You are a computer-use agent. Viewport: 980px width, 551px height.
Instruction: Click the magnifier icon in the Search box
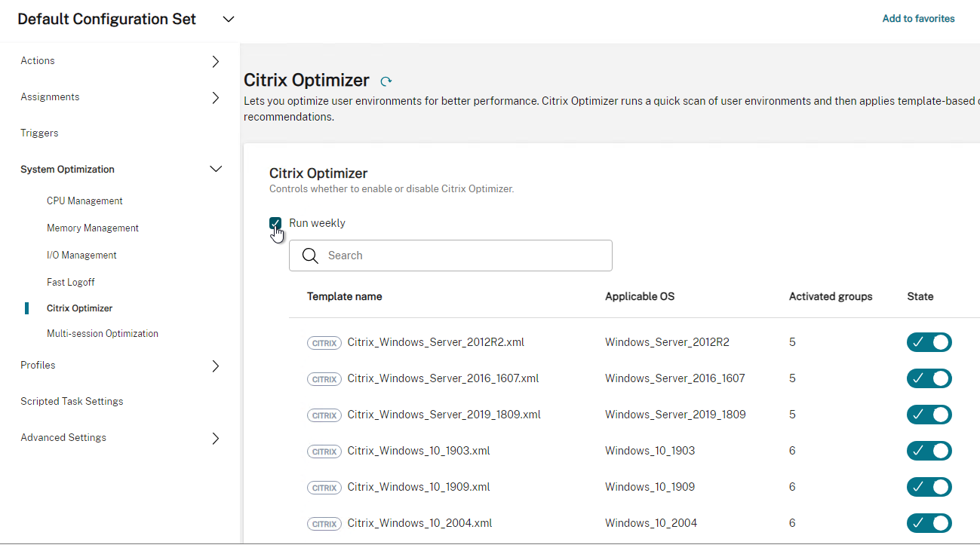pos(310,256)
